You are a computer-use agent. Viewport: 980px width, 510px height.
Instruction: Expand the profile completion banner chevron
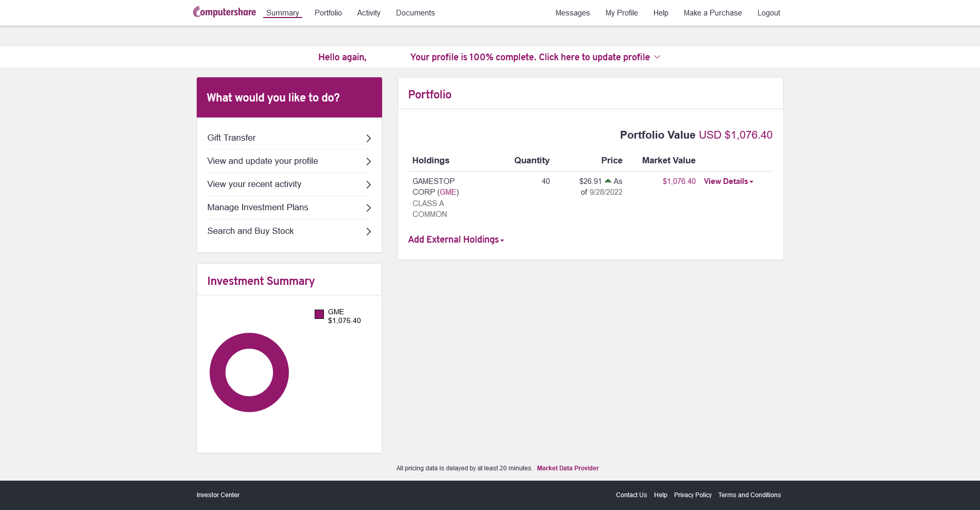(x=657, y=57)
